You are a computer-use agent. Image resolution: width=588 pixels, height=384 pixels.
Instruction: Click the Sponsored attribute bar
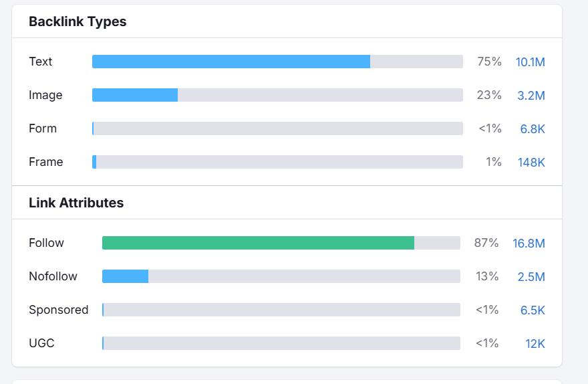pyautogui.click(x=281, y=310)
